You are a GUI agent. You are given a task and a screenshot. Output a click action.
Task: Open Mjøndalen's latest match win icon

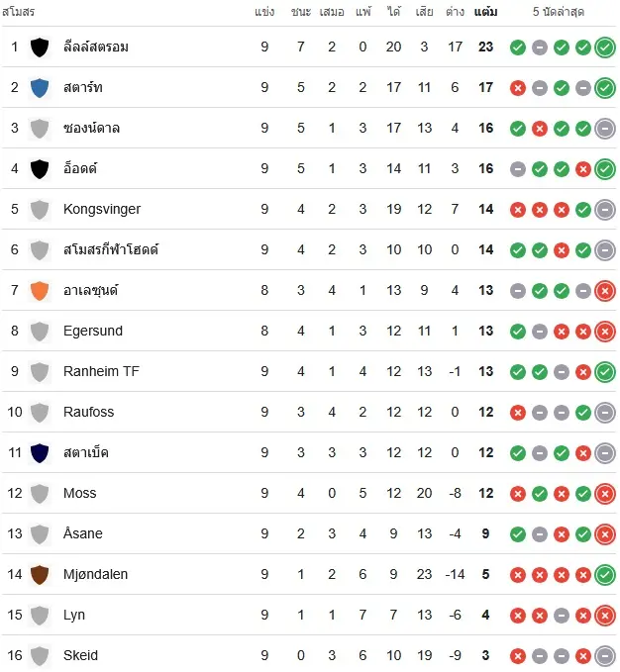[605, 575]
